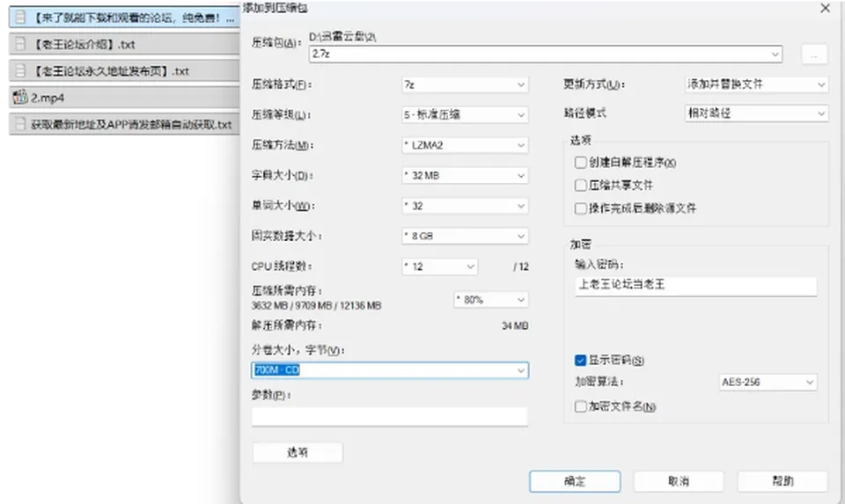Enable 加密文件名 checkbox
The image size is (845, 504).
pos(580,406)
